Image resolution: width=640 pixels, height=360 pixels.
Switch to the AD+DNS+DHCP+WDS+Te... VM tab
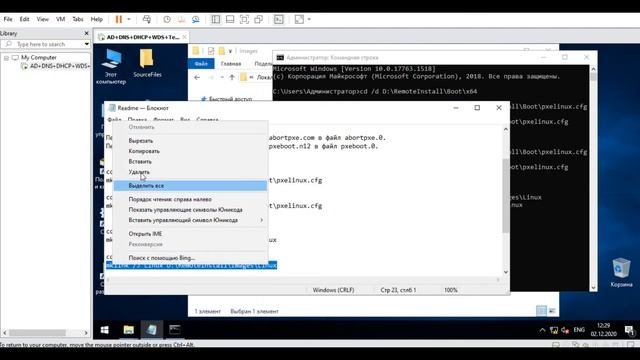coord(143,37)
